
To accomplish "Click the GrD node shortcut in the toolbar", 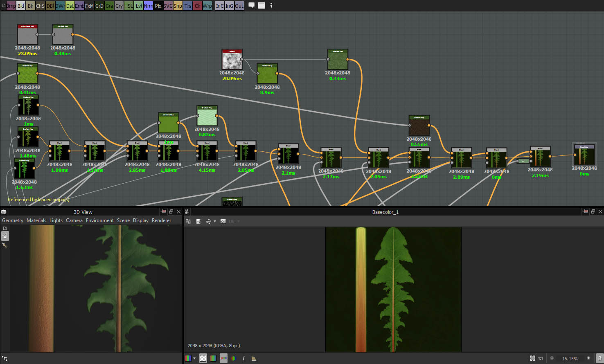I will coord(99,6).
